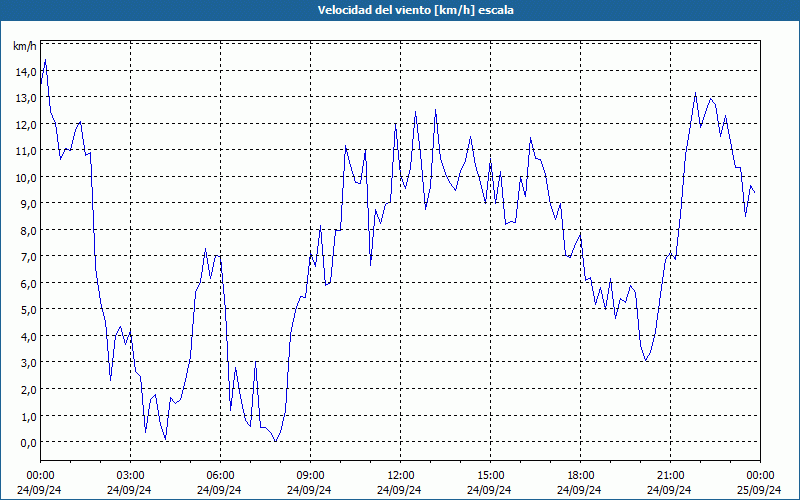Select the '12,0' y-axis label
The width and height of the screenshot is (800, 500).
tap(26, 124)
